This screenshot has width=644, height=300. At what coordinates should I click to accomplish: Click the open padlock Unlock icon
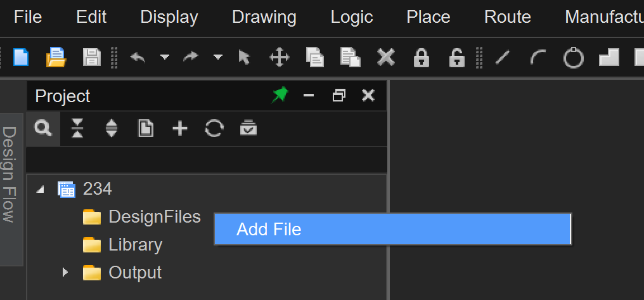456,58
